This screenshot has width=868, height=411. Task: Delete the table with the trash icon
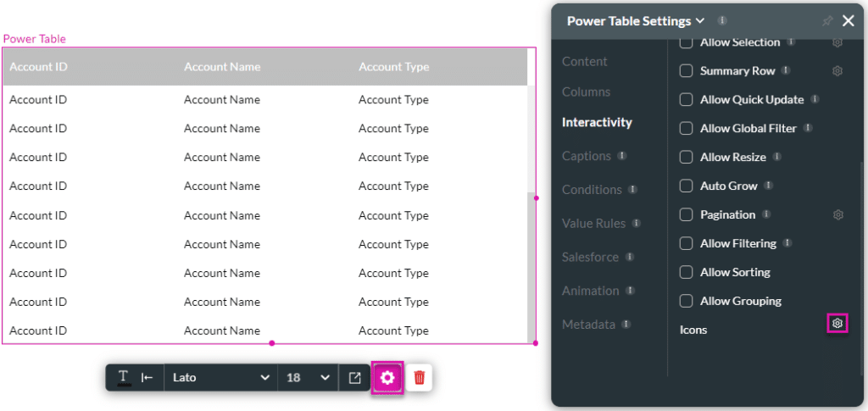coord(419,378)
